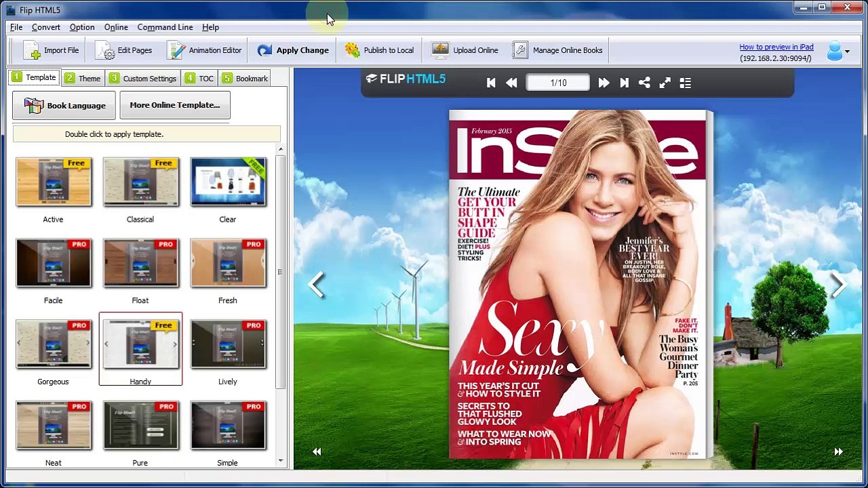Click the left arrow beside the magazine
Viewport: 868px width, 488px height.
[317, 285]
